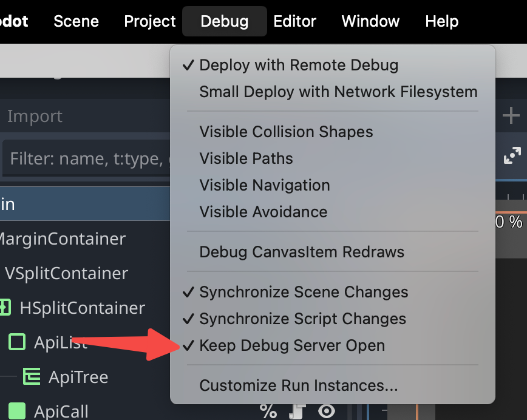Viewport: 527px width, 420px height.
Task: Click the distraction-free mode arrows icon
Action: (x=512, y=157)
